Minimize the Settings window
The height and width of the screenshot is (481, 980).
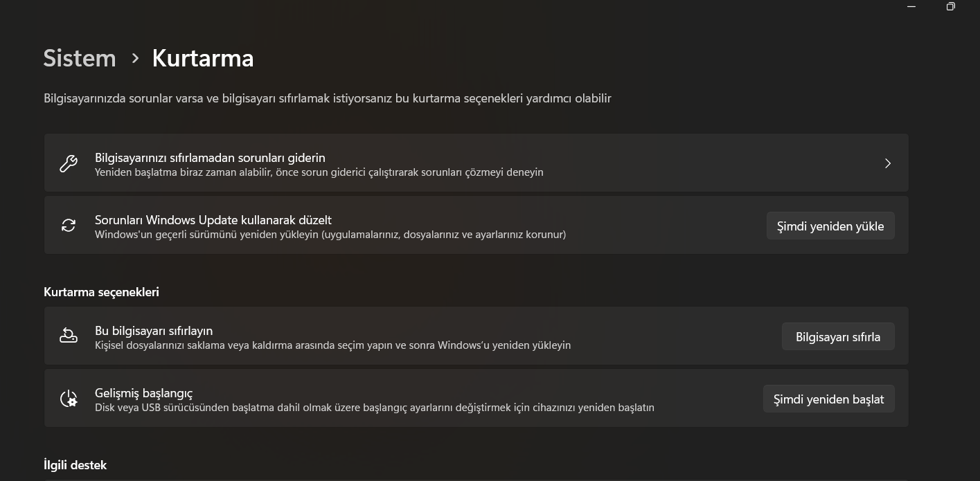click(x=911, y=7)
